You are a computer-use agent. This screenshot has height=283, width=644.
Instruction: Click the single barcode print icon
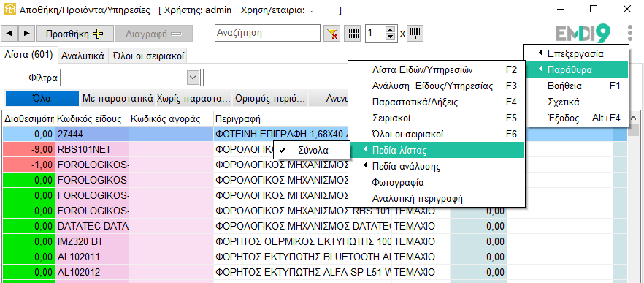[x=416, y=34]
